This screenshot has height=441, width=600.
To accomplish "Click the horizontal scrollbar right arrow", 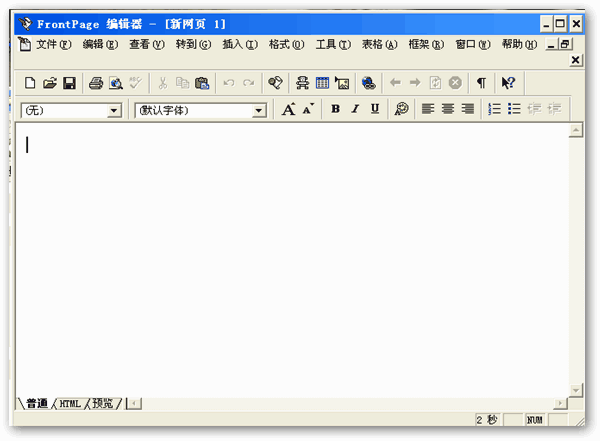I will pyautogui.click(x=560, y=403).
